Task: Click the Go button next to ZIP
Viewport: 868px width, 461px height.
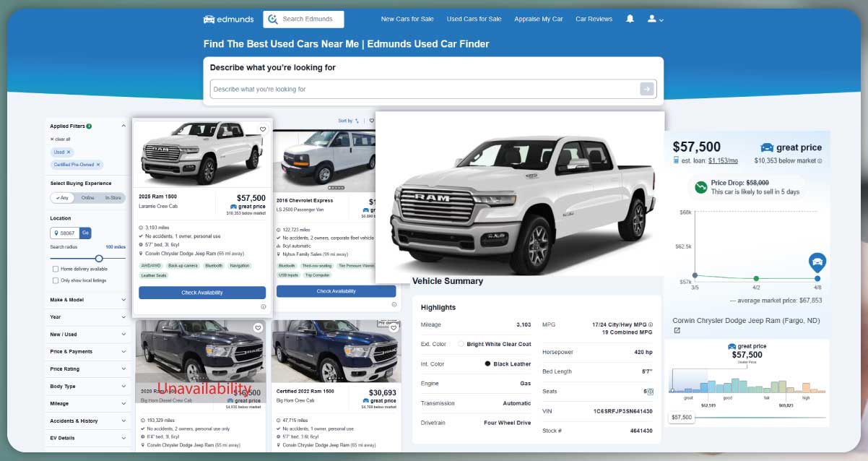Action: [85, 233]
